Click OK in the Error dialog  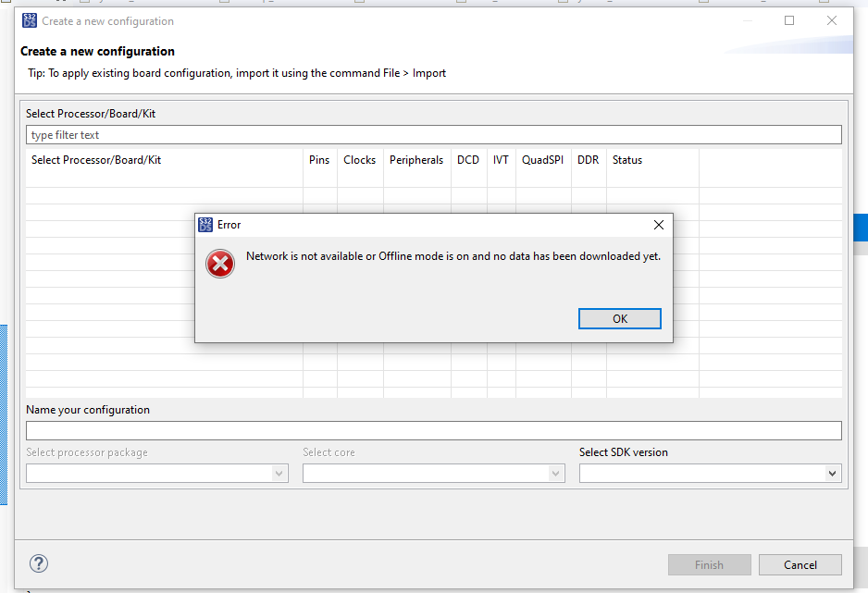click(619, 318)
